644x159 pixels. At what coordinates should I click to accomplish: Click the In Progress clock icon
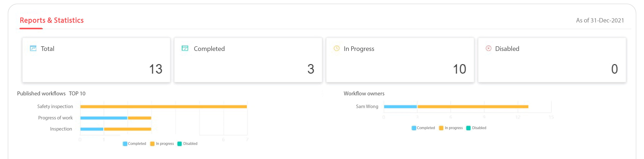[337, 49]
